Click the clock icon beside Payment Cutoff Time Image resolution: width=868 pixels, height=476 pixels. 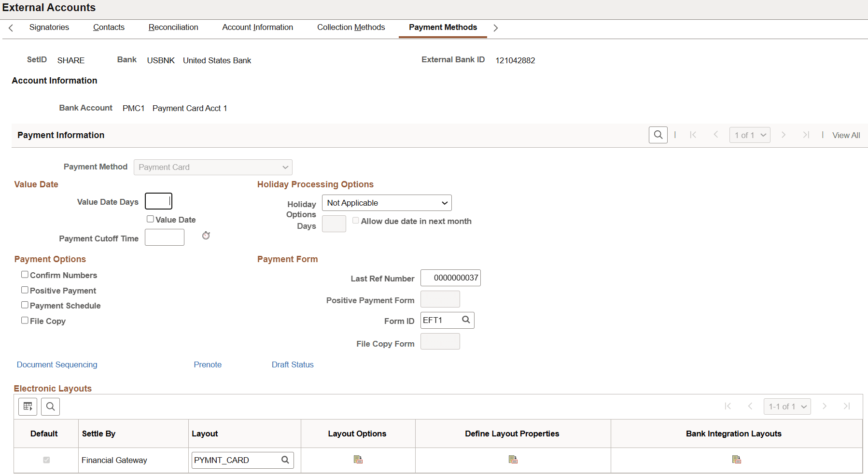(206, 236)
